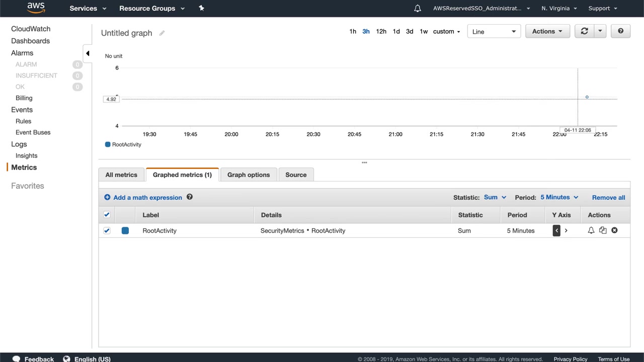Image resolution: width=644 pixels, height=362 pixels.
Task: Click the math expression help icon
Action: tap(190, 197)
